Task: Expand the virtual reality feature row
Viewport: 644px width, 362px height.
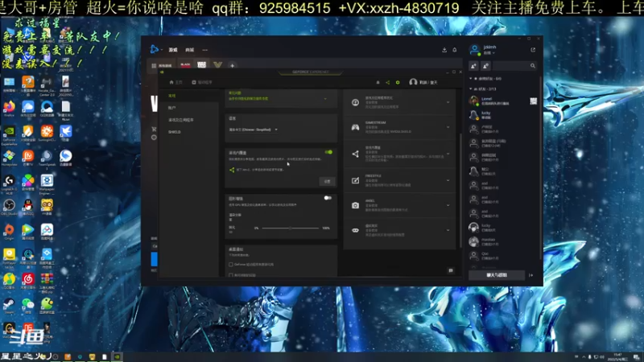Action: (x=448, y=230)
